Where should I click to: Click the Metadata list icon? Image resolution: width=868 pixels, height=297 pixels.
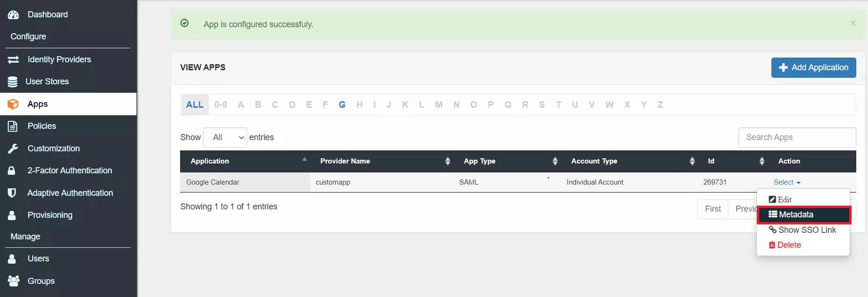coord(773,215)
